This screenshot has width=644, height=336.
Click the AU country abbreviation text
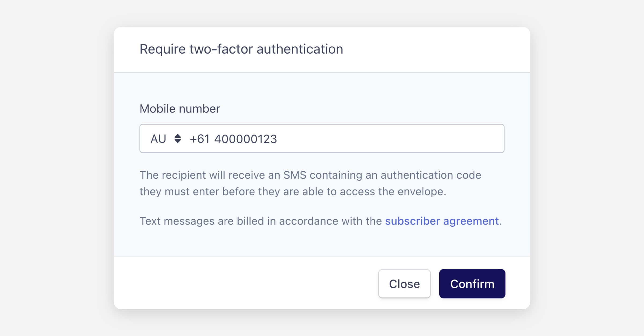tap(158, 139)
